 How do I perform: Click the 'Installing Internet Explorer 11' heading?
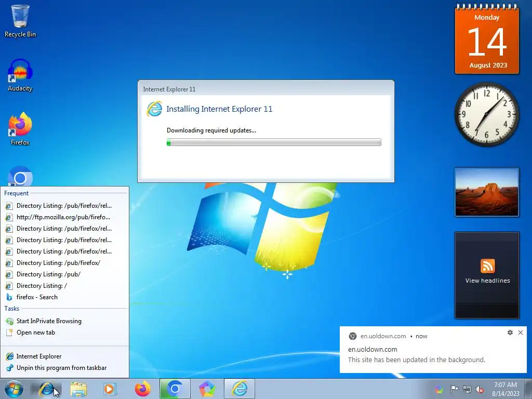click(x=219, y=109)
